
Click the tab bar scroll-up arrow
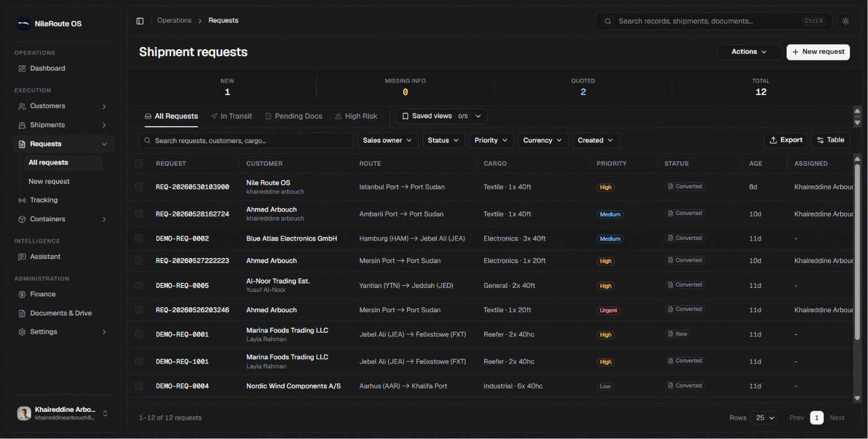[857, 111]
